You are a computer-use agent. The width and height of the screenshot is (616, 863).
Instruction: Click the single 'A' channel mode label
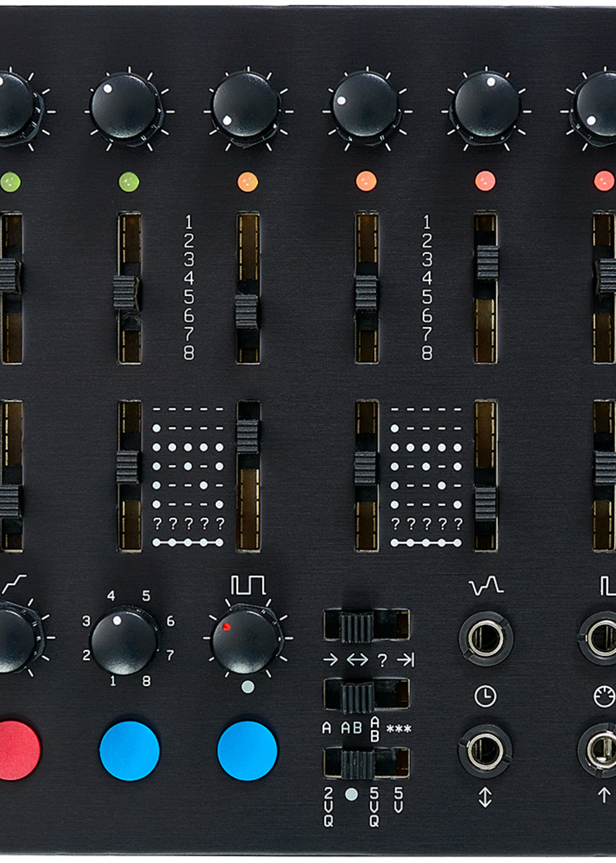327,728
